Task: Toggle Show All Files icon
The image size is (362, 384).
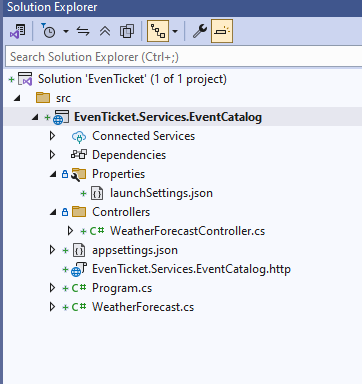Action: click(x=127, y=31)
